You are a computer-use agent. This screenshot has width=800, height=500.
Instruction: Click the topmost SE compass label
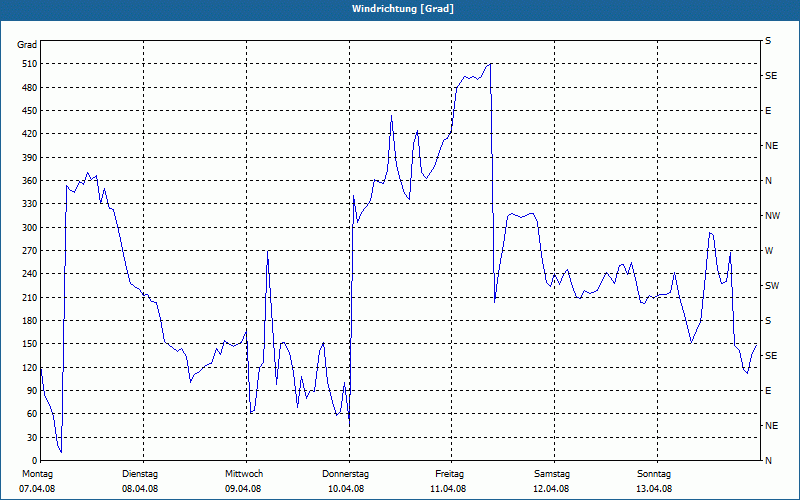[771, 76]
